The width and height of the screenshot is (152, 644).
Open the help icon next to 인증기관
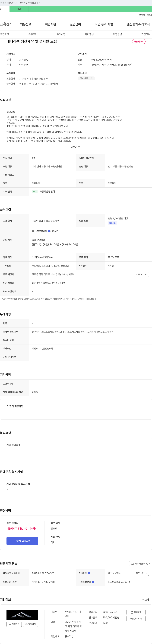tap(89, 573)
